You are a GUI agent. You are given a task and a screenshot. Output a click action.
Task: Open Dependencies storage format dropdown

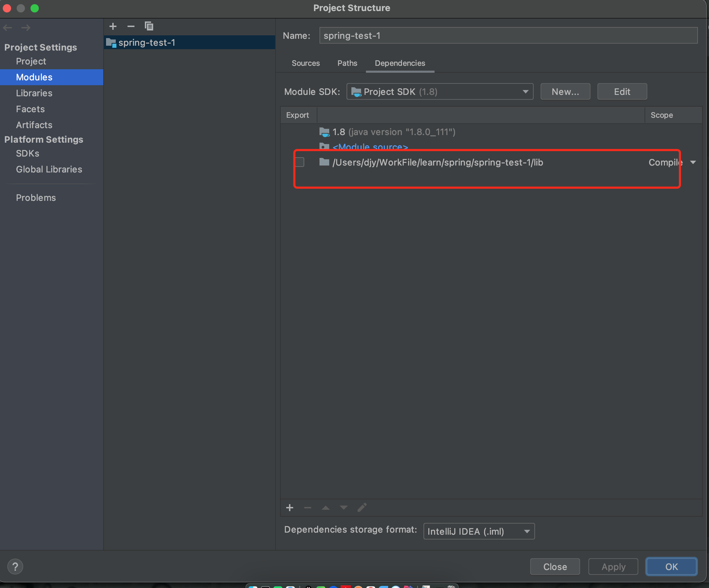(479, 531)
